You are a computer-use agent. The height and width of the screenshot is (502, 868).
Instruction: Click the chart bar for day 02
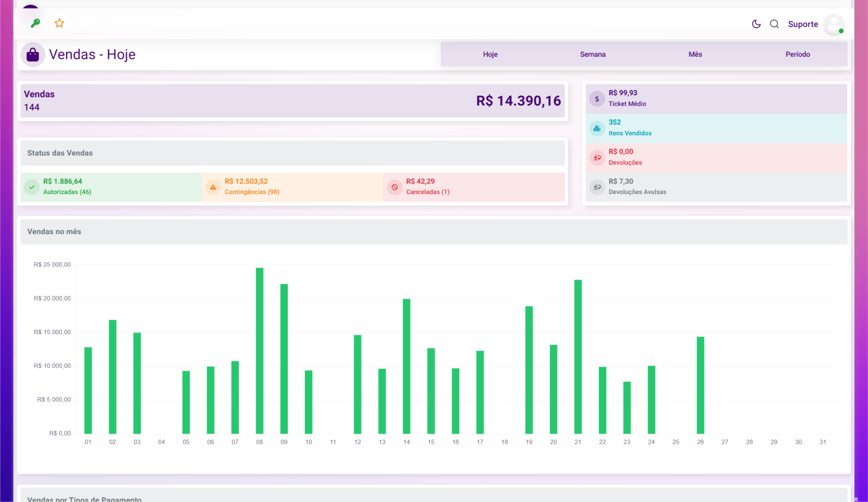point(112,377)
